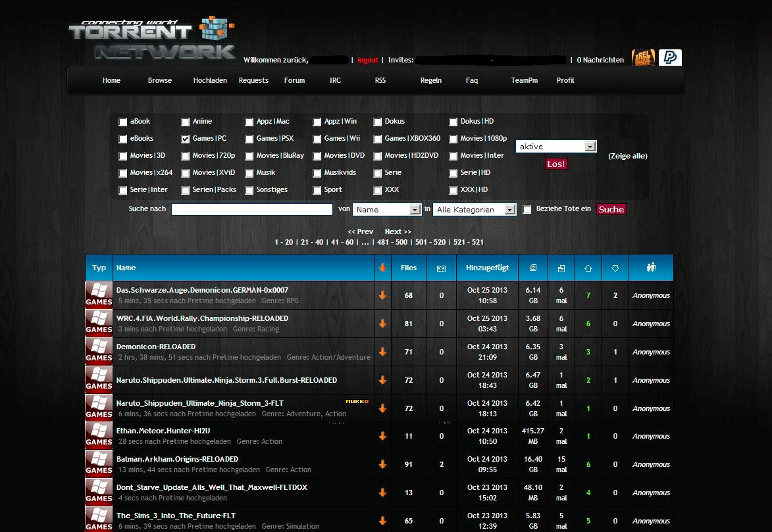Open page 21 - 40 link
772x532 pixels.
click(x=312, y=242)
